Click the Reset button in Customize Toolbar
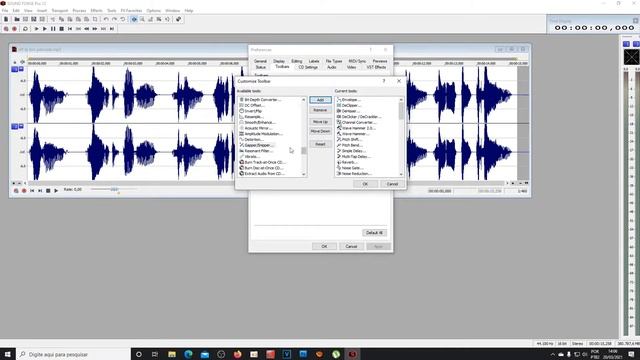Viewport: 640px width, 360px height. pyautogui.click(x=320, y=144)
